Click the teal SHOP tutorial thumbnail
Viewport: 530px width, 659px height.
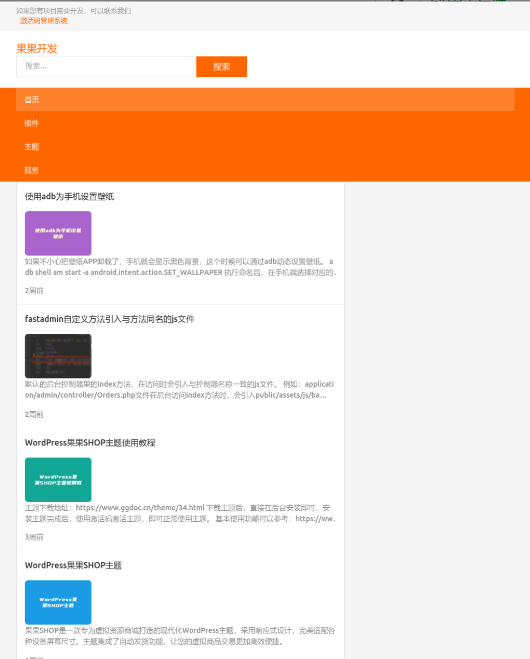click(58, 480)
